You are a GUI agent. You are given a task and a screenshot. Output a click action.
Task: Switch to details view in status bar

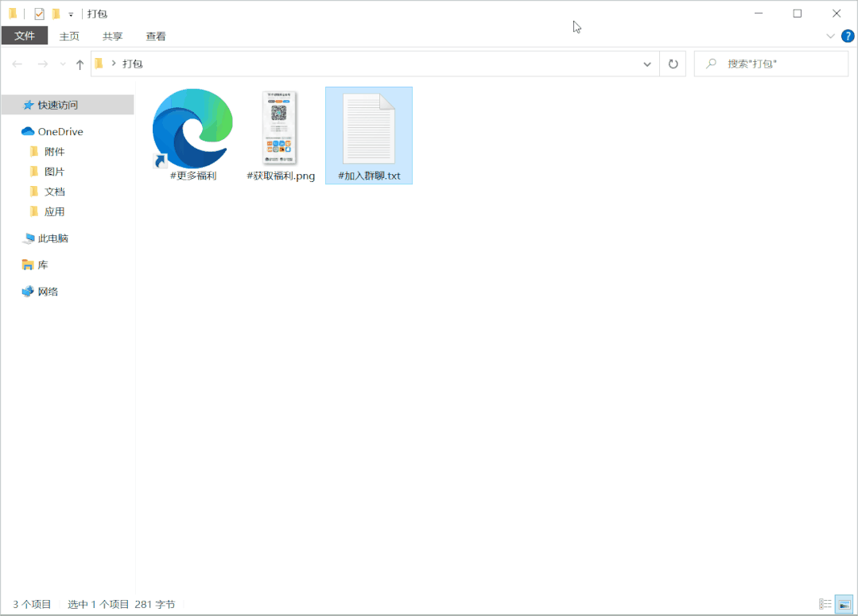[825, 604]
